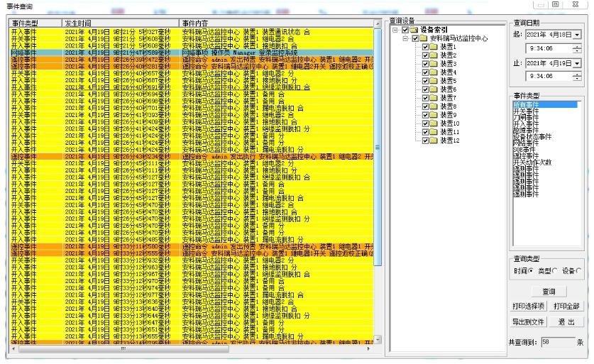The height and width of the screenshot is (364, 594).
Task: Click the scroll-up arrow of event list
Action: click(x=378, y=24)
